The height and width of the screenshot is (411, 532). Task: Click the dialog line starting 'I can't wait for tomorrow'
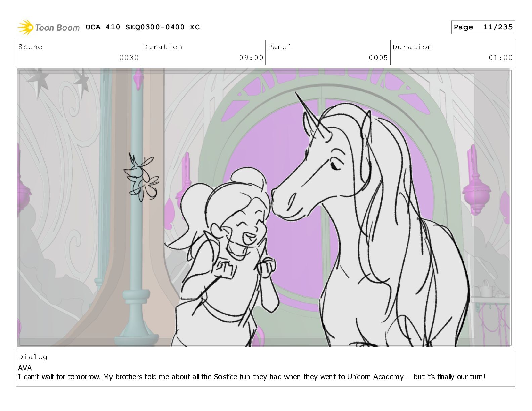(252, 377)
